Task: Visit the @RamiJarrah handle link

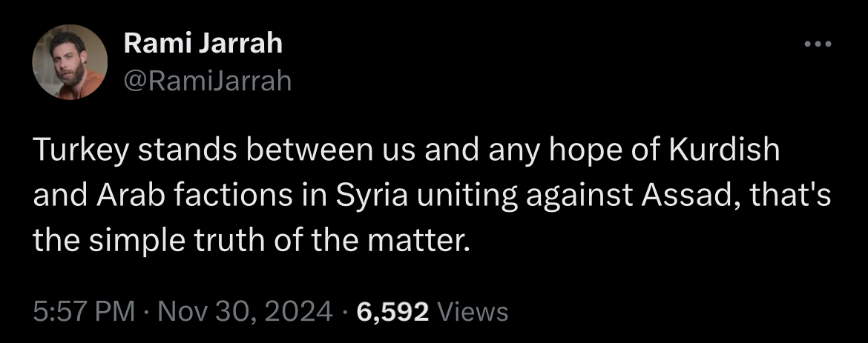Action: 207,80
